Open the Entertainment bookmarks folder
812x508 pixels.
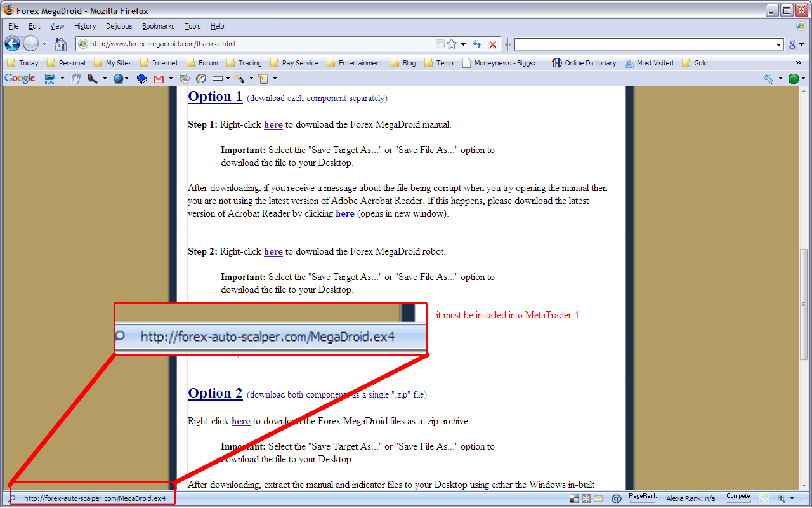coord(354,63)
